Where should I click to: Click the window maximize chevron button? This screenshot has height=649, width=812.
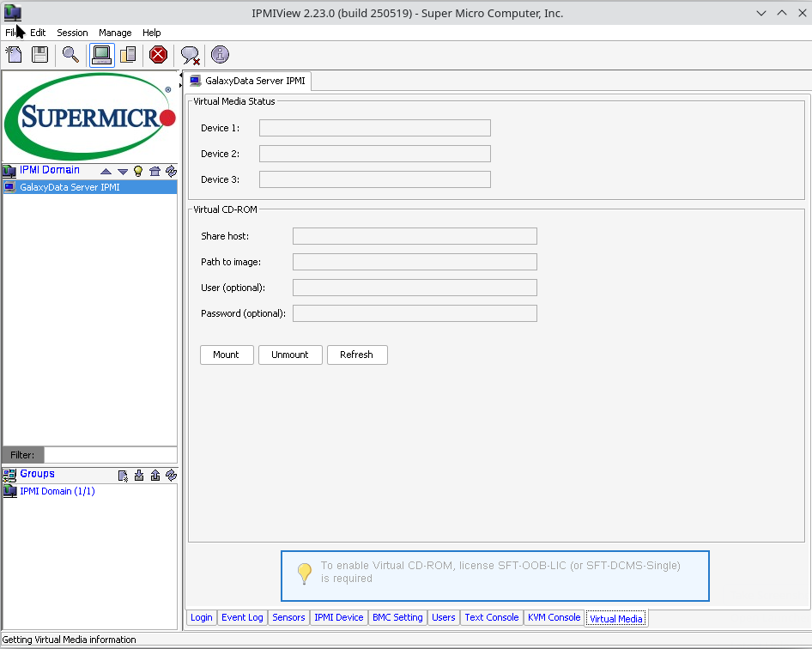pyautogui.click(x=781, y=13)
